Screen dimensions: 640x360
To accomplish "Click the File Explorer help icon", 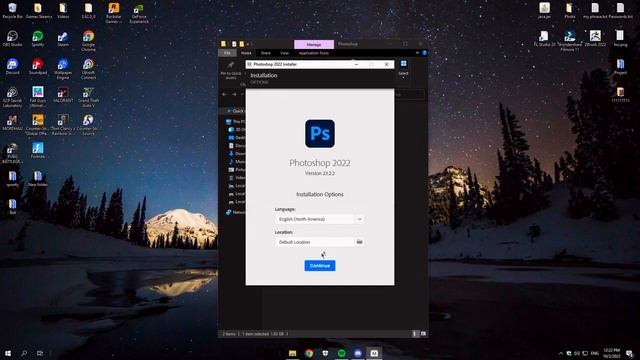I will pyautogui.click(x=424, y=53).
